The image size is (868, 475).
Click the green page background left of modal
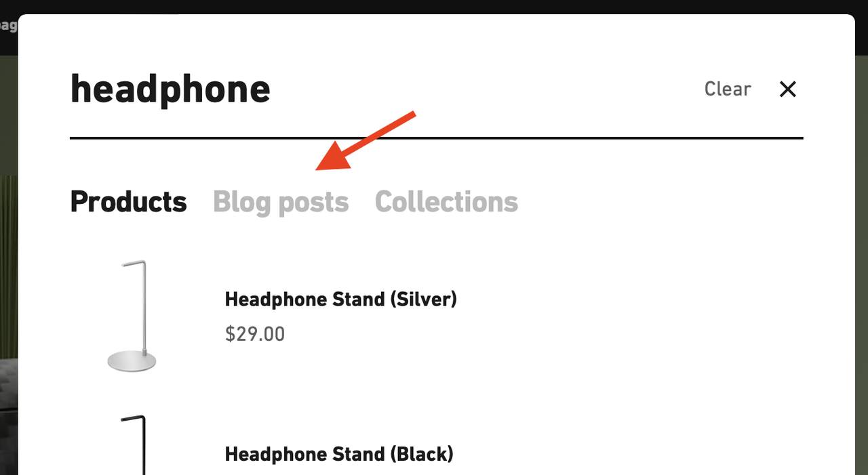coord(9,115)
